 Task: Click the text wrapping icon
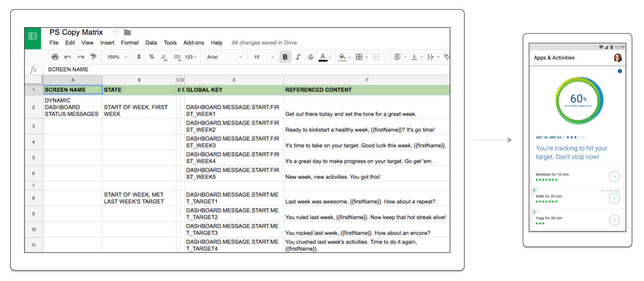[431, 57]
